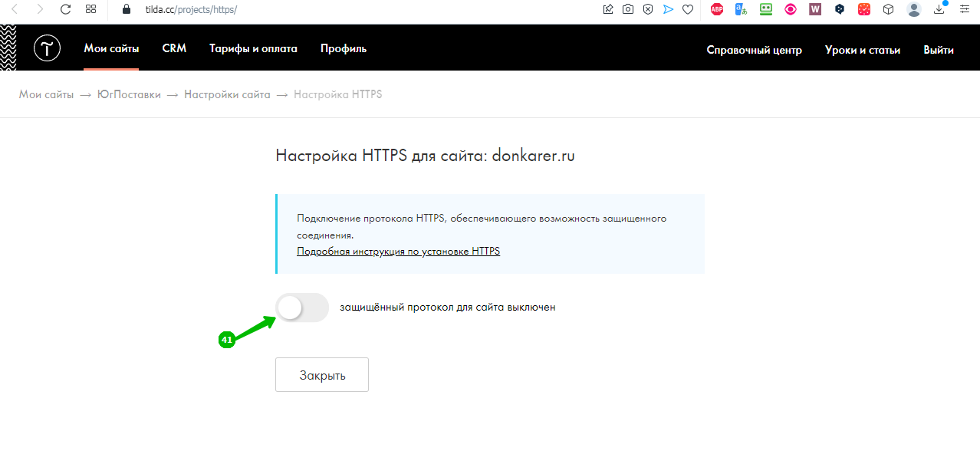Open the browser easy setup sliders icon
The image size is (980, 464).
pyautogui.click(x=964, y=9)
